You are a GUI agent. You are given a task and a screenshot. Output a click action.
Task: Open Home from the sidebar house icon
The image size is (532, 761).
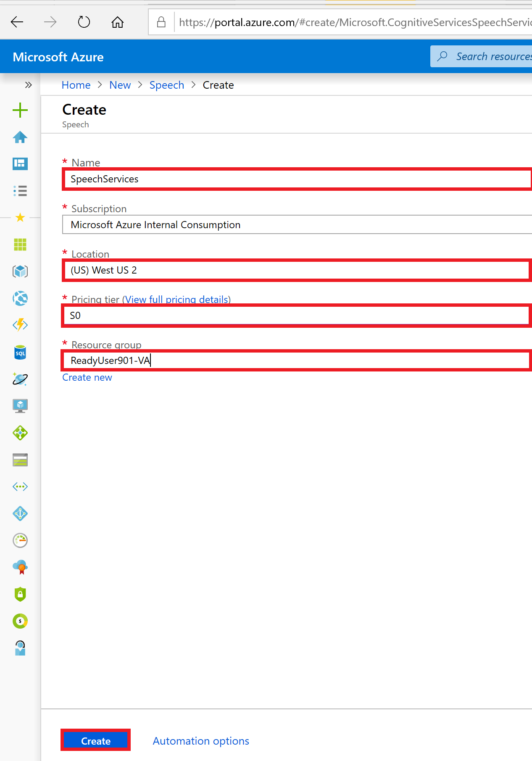click(x=20, y=137)
